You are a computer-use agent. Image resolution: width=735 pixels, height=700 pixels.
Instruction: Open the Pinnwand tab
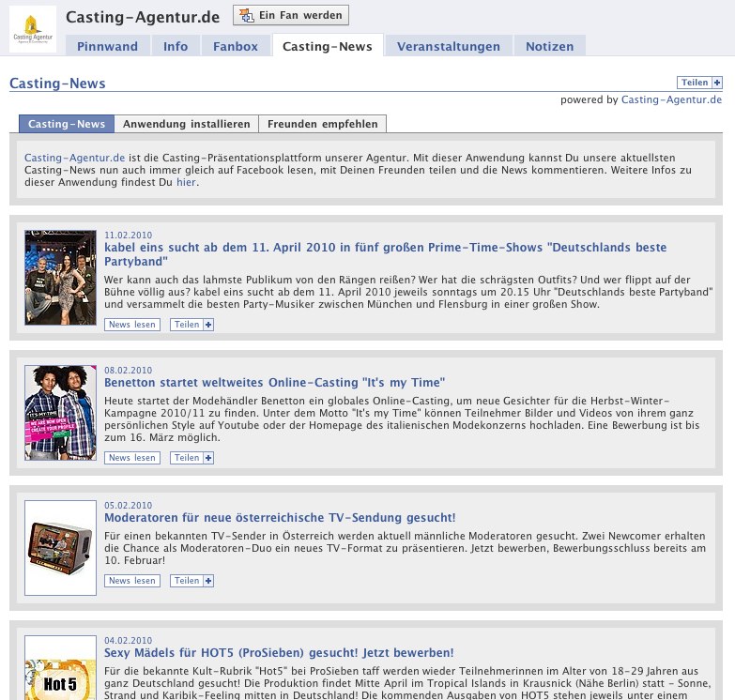click(107, 46)
